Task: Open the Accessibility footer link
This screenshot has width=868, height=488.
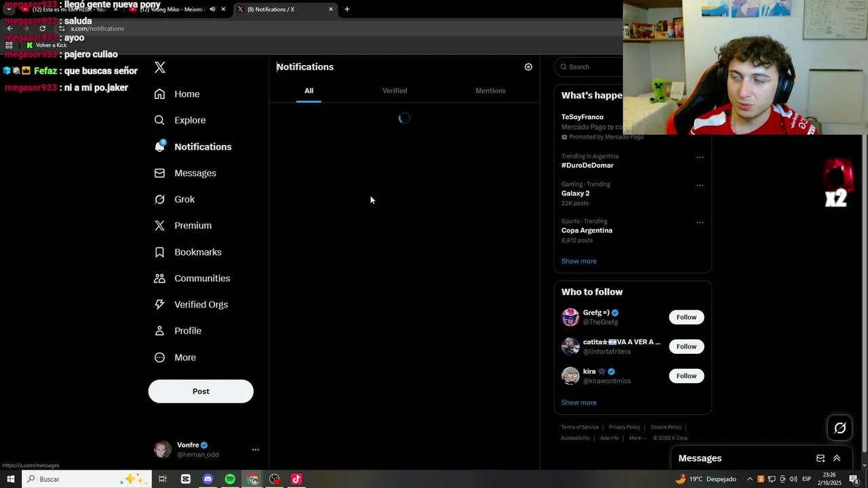Action: point(575,438)
